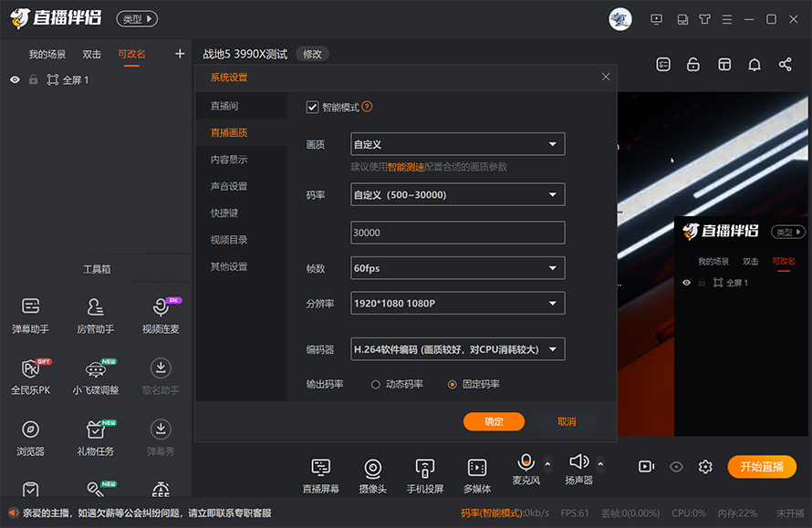This screenshot has height=528, width=812.
Task: Open settings gear icon in bottom bar
Action: [x=705, y=467]
